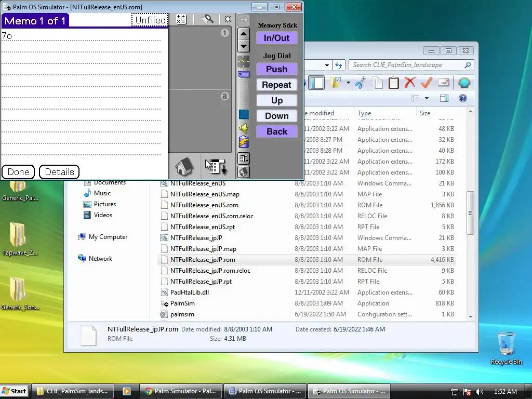Select NTFullRelease_enUS.rom file
Screen dimensions: 532x399
click(x=204, y=205)
